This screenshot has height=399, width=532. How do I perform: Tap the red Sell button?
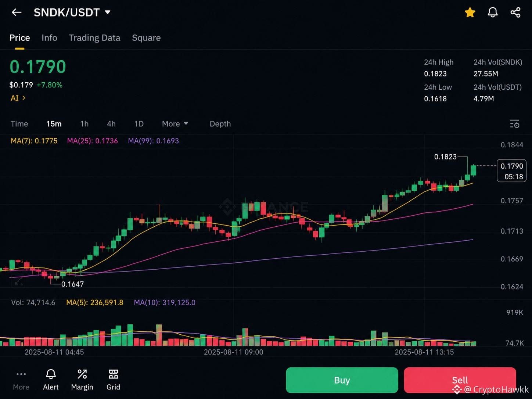[460, 380]
